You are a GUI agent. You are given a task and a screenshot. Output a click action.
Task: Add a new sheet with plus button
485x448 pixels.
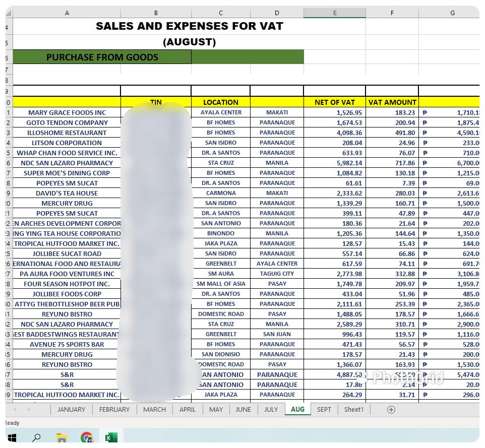391,410
